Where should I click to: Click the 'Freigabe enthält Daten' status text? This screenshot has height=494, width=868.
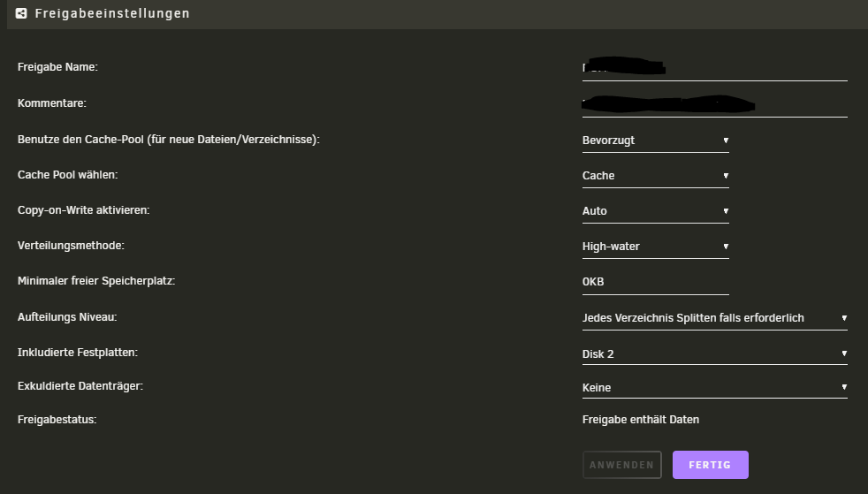coord(641,420)
